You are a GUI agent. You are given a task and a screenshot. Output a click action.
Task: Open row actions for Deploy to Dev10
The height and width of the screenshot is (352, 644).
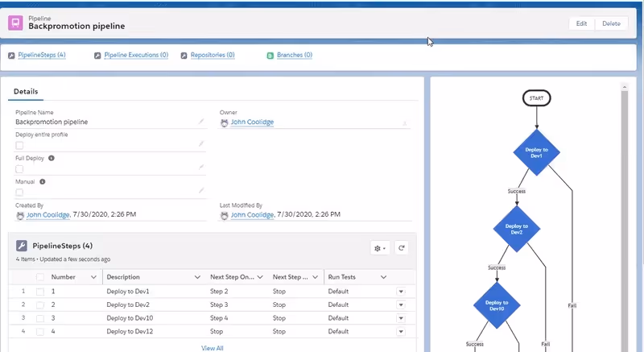pyautogui.click(x=401, y=318)
